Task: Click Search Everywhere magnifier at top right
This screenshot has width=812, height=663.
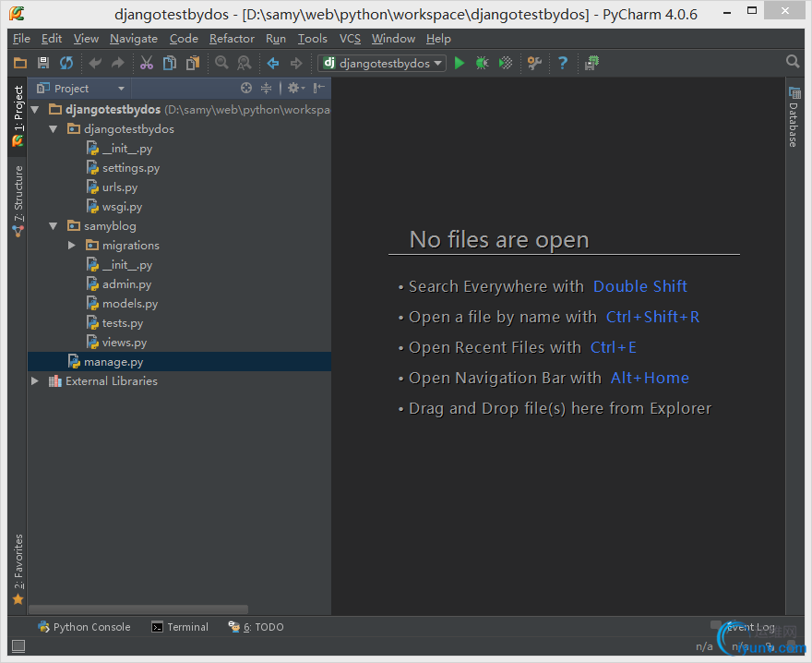Action: tap(793, 62)
